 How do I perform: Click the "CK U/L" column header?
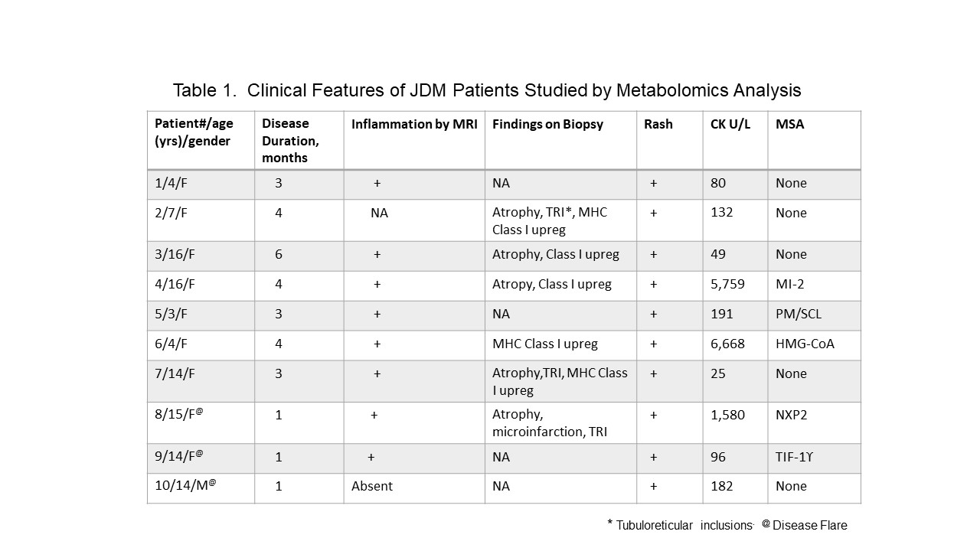[730, 124]
